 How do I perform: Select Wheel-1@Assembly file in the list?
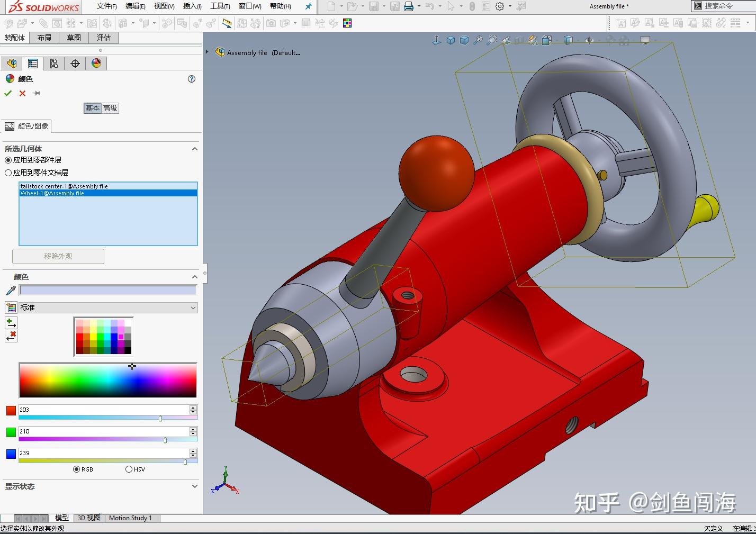coord(52,193)
